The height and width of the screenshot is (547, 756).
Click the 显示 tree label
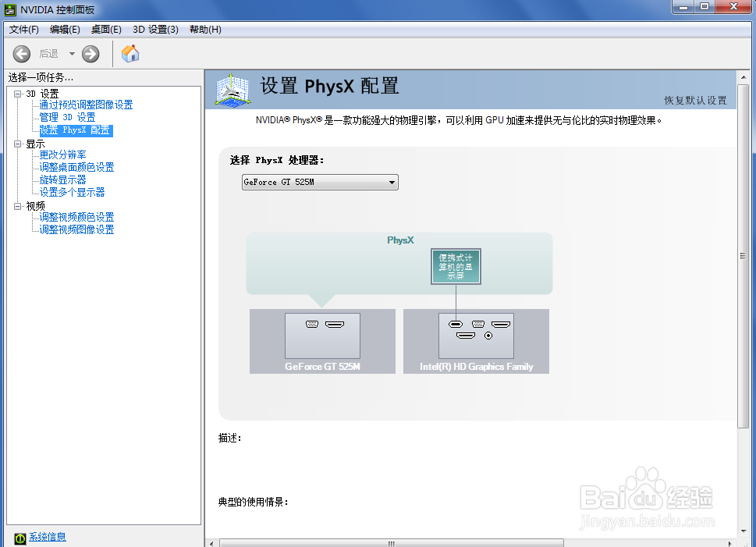click(35, 144)
